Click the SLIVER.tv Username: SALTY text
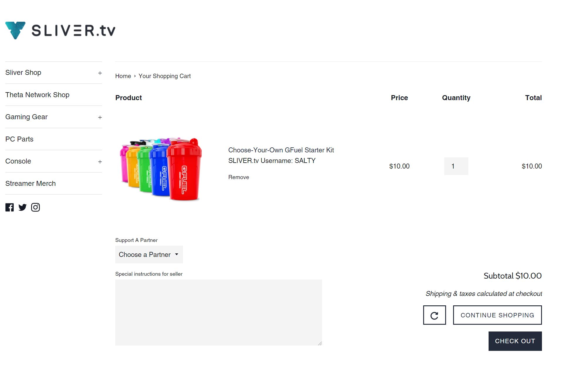 click(x=272, y=161)
